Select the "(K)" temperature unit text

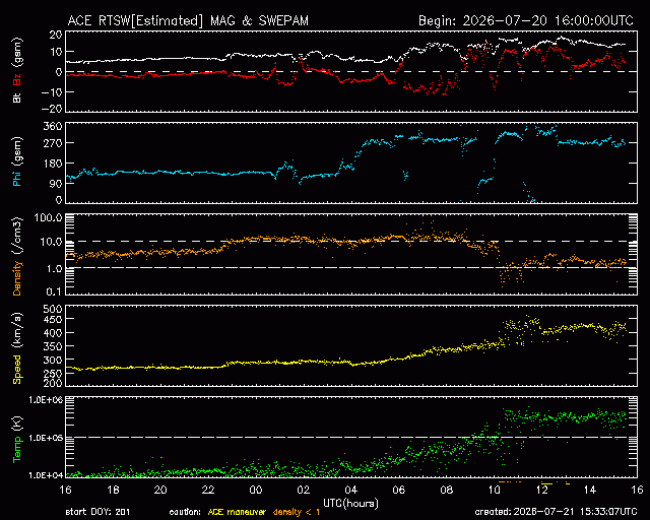click(x=17, y=424)
